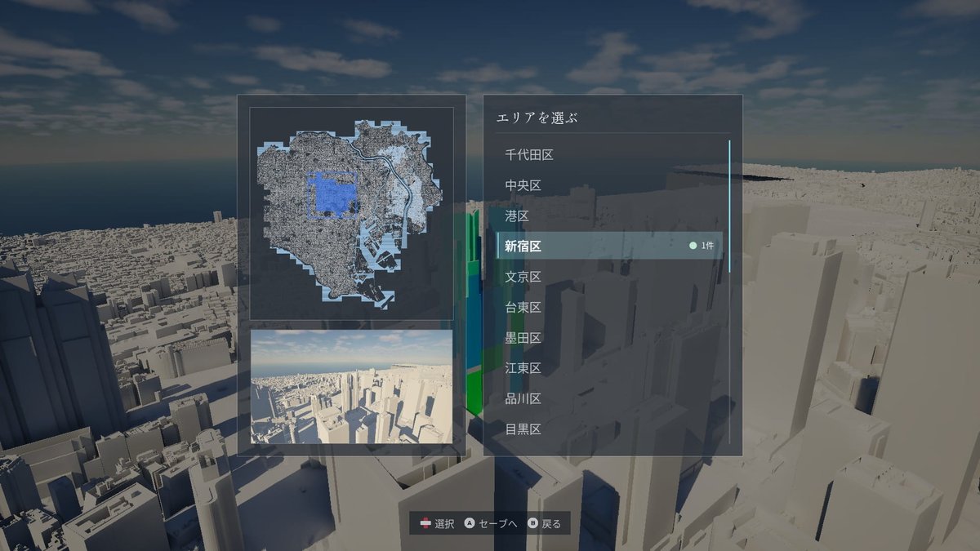Select 文京区 from the area list

tap(609, 277)
